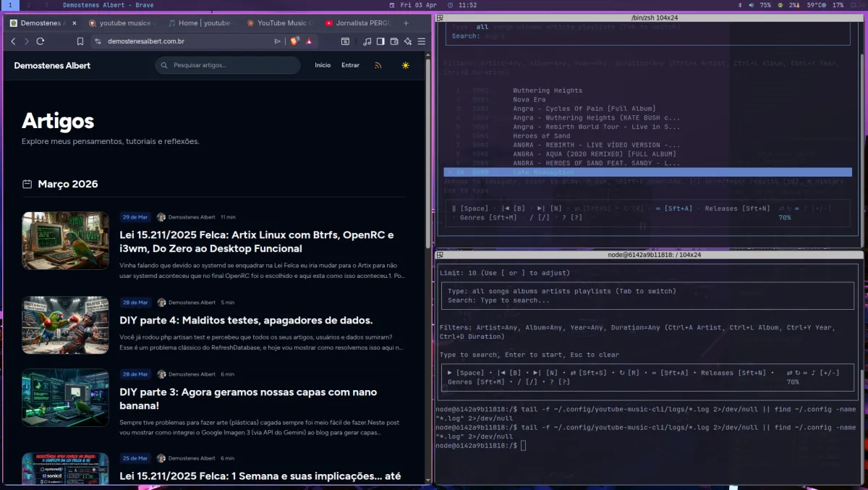Click the Entrar login link
Screen dimensions: 868x490
click(x=350, y=65)
